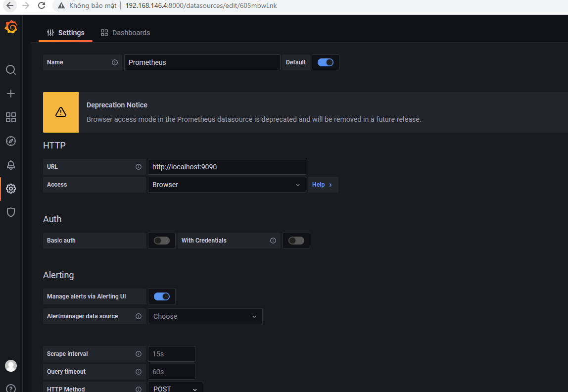Click the info icon beside URL
Viewport: 568px width, 392px height.
[139, 167]
